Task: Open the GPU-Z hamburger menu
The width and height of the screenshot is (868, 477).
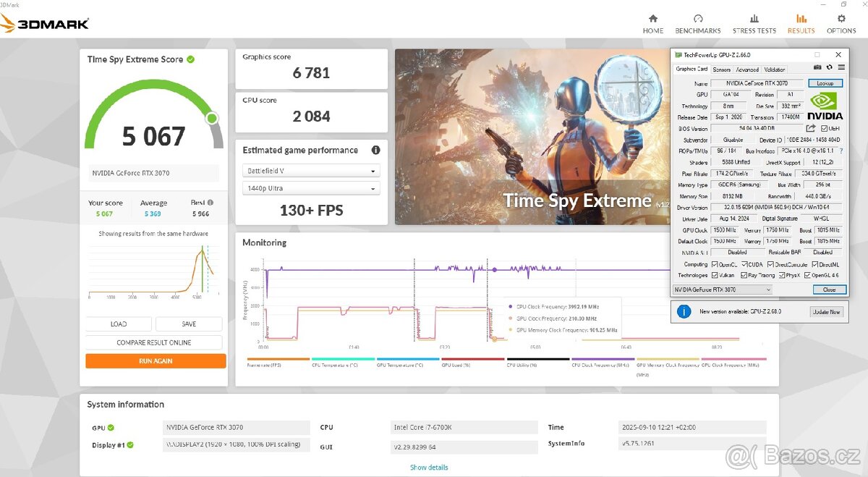Action: click(841, 67)
